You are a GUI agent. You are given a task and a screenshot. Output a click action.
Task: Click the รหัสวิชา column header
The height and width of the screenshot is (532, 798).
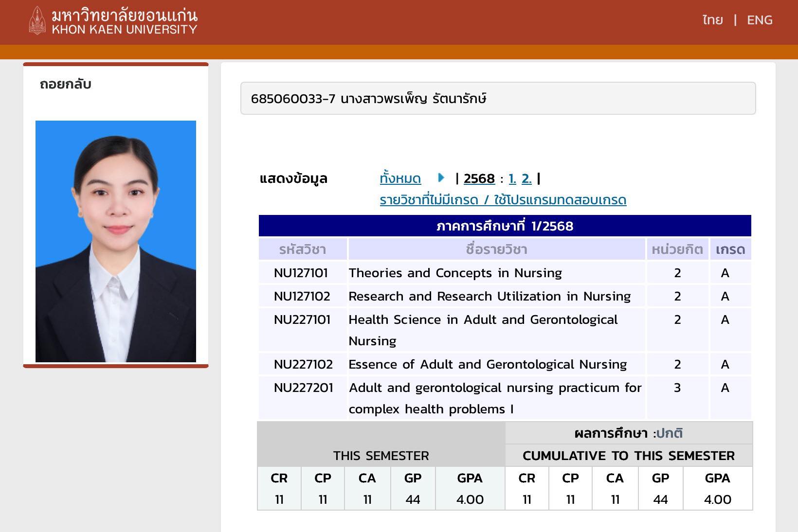pyautogui.click(x=303, y=249)
